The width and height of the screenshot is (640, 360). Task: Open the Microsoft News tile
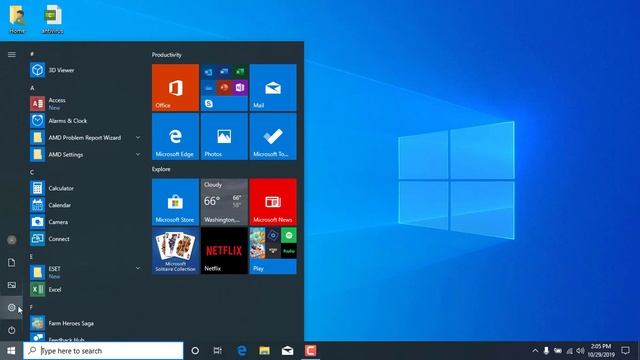pyautogui.click(x=273, y=202)
